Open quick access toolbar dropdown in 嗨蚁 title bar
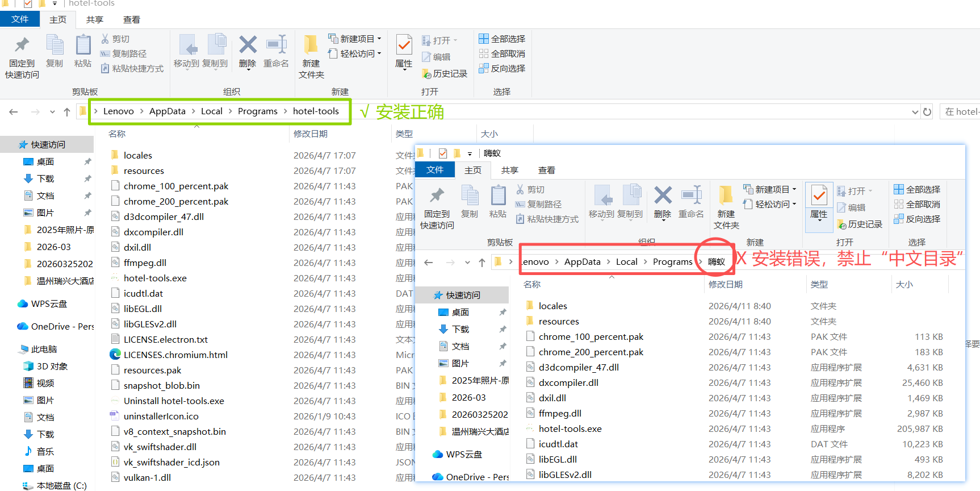Viewport: 980px width, 491px height. point(470,153)
